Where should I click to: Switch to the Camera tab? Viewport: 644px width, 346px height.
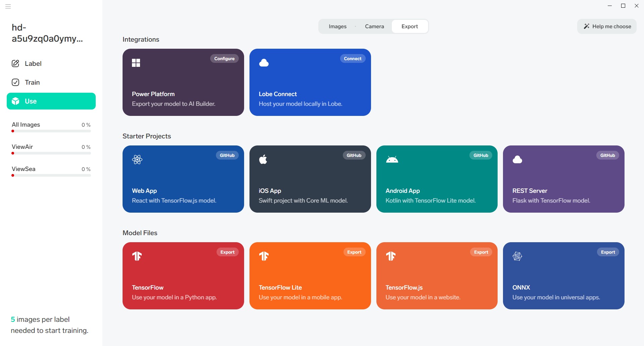point(374,27)
